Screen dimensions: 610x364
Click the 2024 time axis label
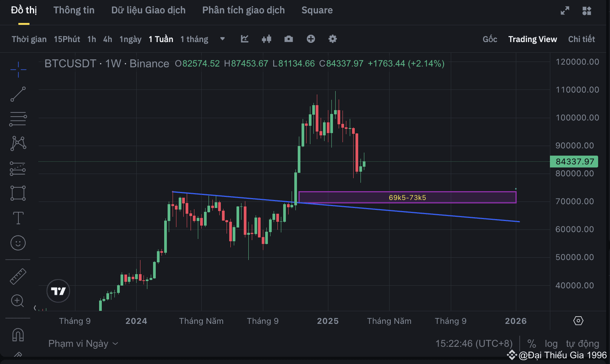[x=136, y=321]
